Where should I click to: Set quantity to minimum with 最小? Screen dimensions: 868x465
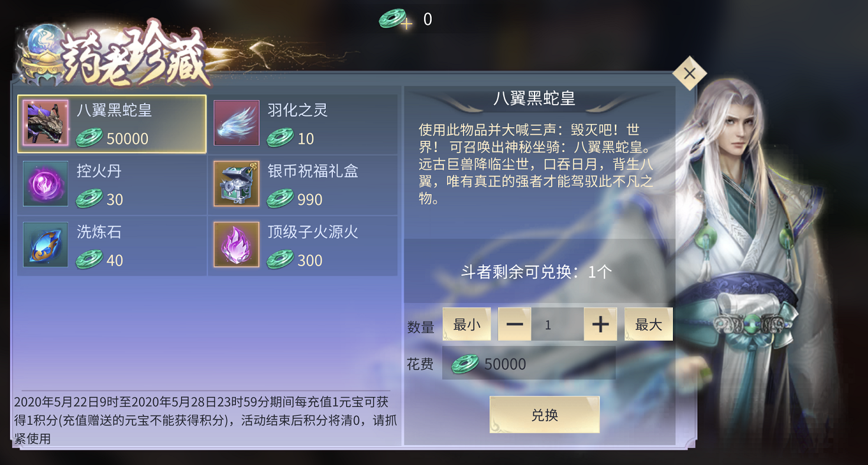(467, 324)
